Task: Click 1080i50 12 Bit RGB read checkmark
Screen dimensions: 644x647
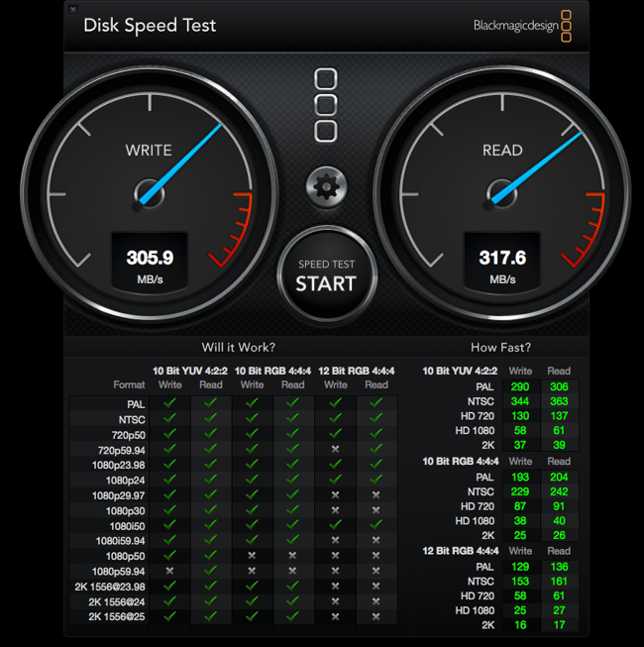Action: point(376,525)
